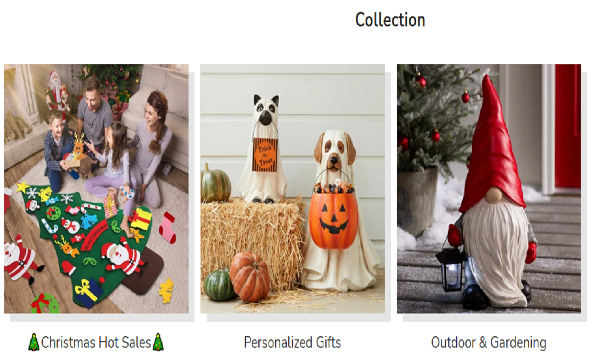Go to the Outdoor & Gardening collection link
Image resolution: width=592 pixels, height=364 pixels.
click(x=489, y=342)
